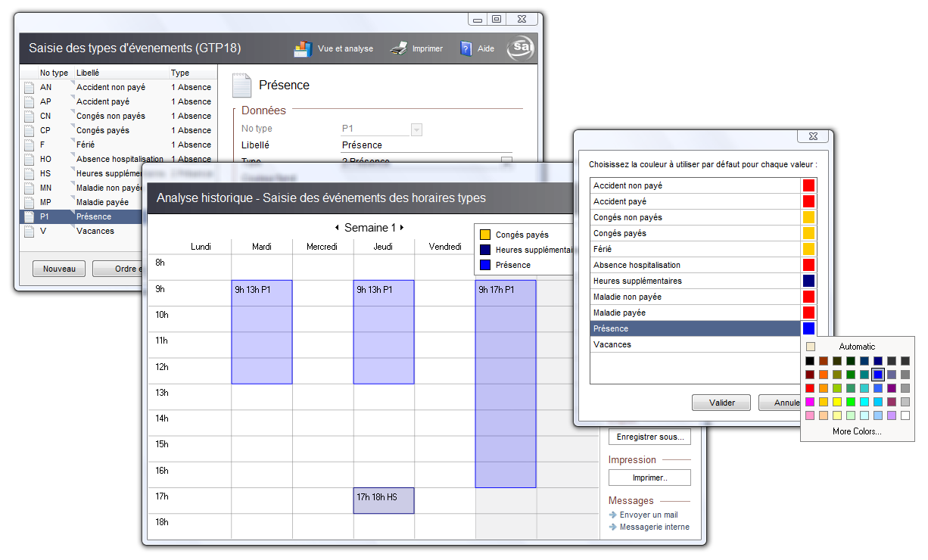Pick the white swatch in color palette
928x560 pixels.
click(x=905, y=415)
